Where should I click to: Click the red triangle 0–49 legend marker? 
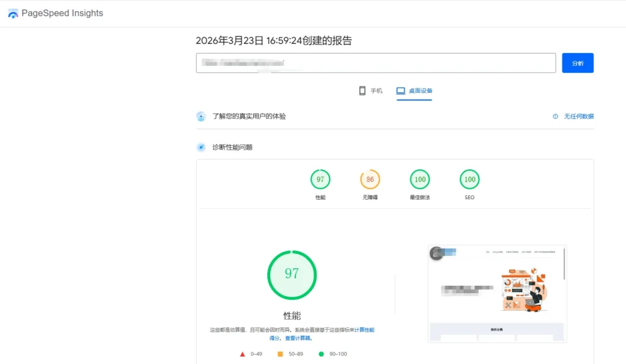click(243, 354)
